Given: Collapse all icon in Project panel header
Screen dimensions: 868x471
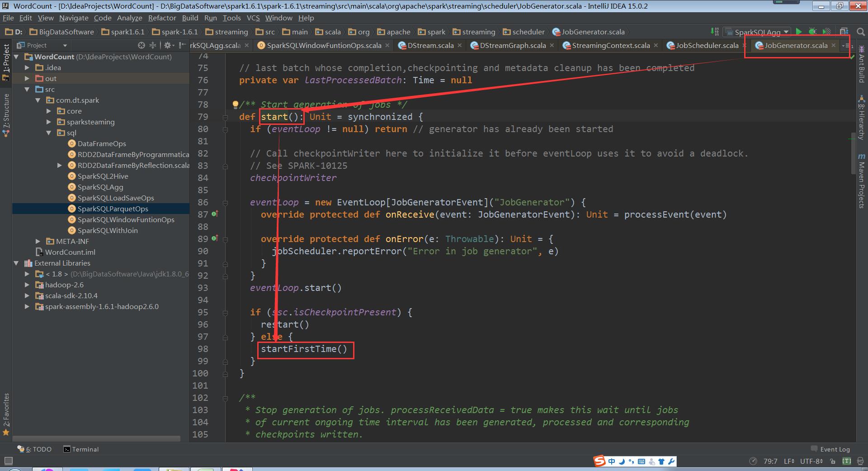Looking at the screenshot, I should coord(152,45).
